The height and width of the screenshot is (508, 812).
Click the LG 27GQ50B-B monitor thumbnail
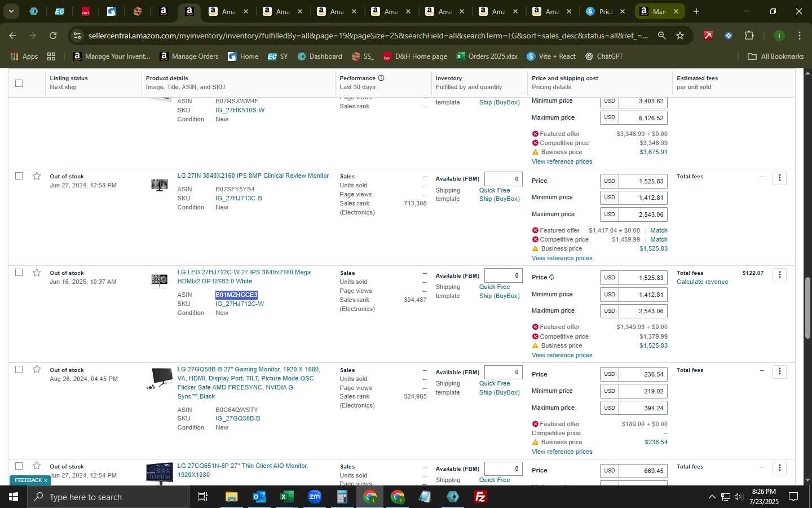click(x=160, y=378)
